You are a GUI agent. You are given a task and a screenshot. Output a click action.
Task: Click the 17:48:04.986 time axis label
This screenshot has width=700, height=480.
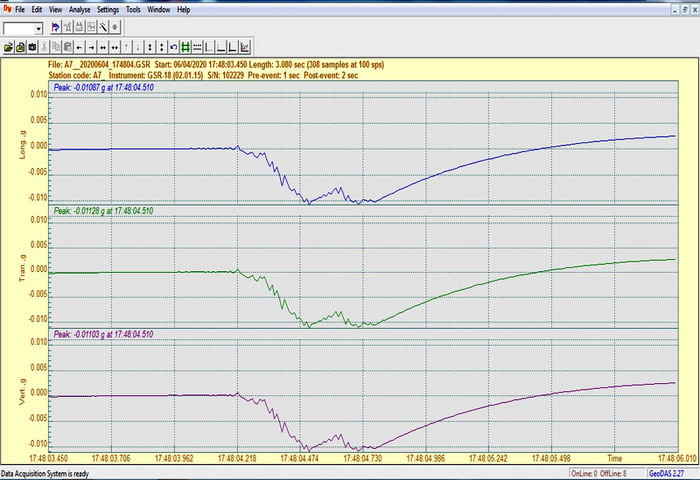(x=426, y=459)
